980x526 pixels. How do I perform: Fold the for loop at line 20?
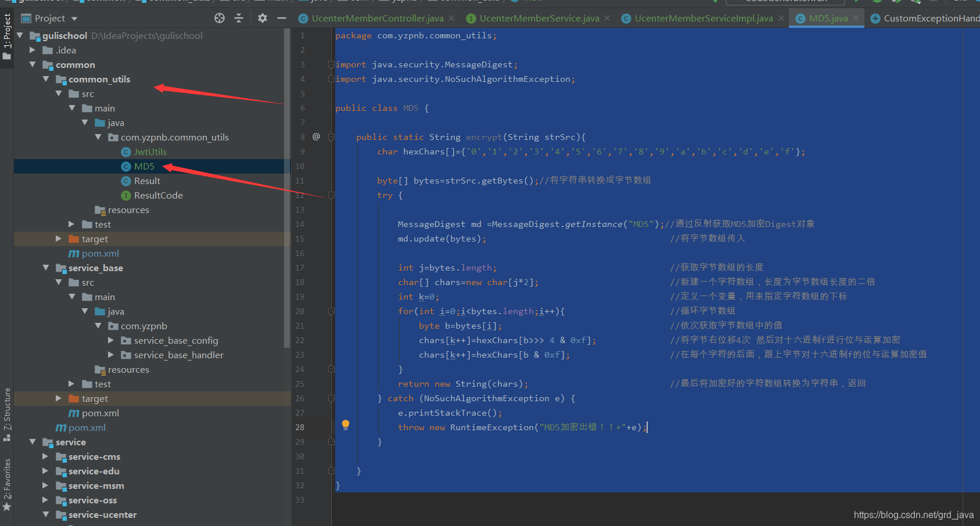[331, 311]
